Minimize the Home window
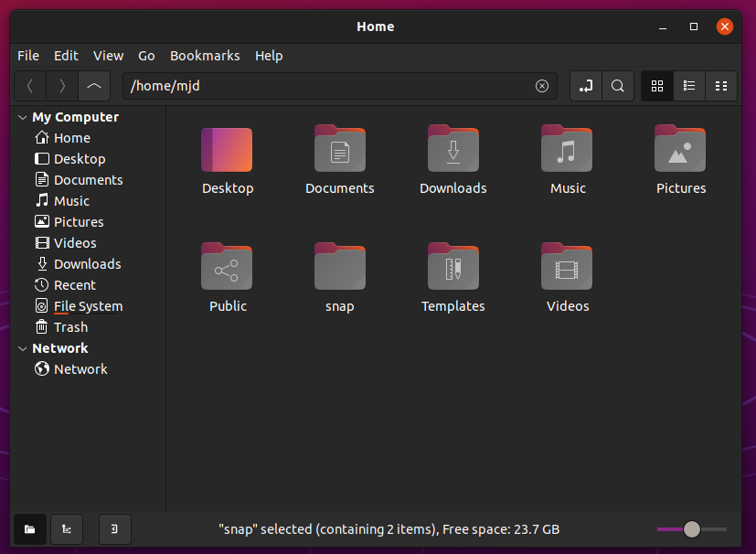756x554 pixels. pyautogui.click(x=663, y=27)
